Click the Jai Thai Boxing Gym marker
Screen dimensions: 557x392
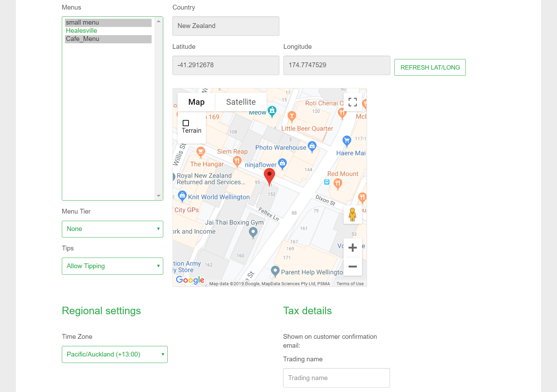tap(253, 232)
